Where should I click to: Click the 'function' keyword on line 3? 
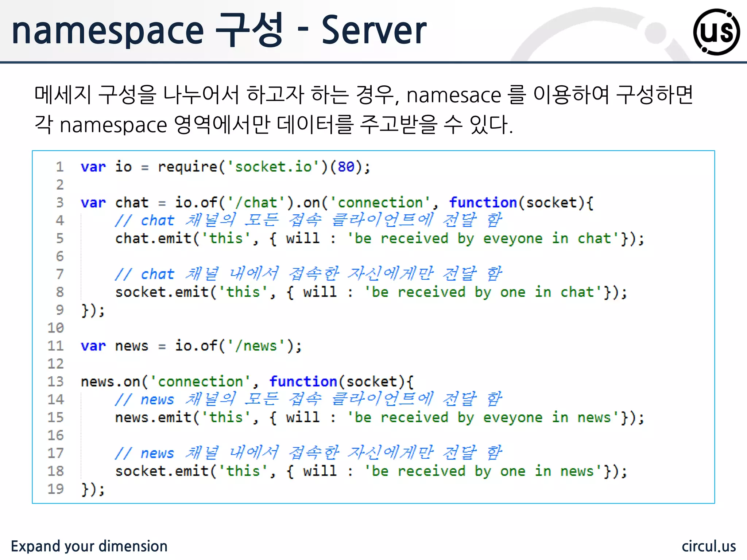pyautogui.click(x=483, y=203)
